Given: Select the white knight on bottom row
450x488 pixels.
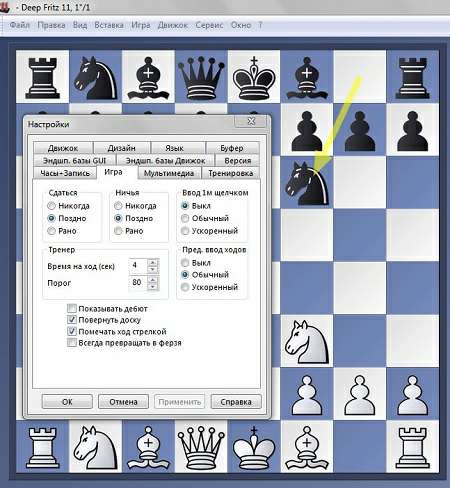Looking at the screenshot, I should click(95, 448).
